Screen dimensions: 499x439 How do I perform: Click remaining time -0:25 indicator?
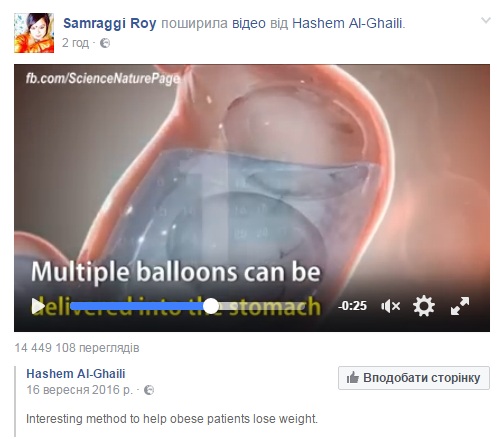(352, 306)
